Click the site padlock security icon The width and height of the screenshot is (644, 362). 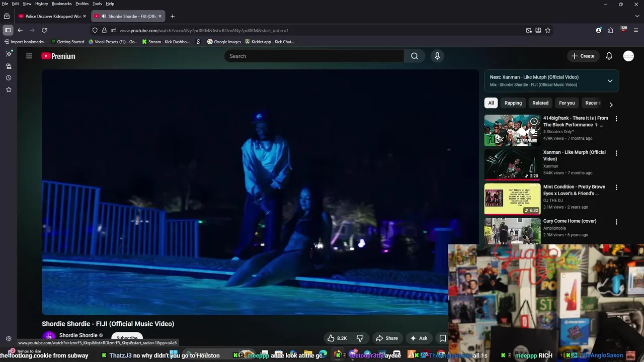pos(104,30)
